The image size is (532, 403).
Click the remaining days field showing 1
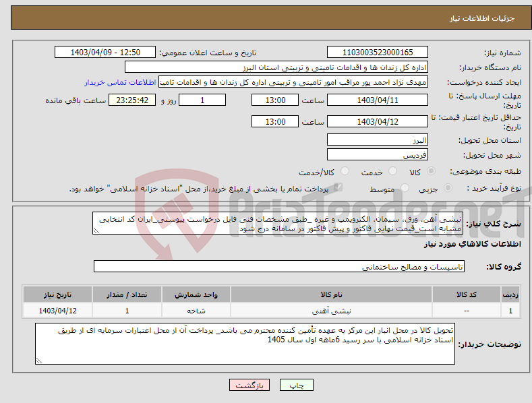tap(202, 100)
